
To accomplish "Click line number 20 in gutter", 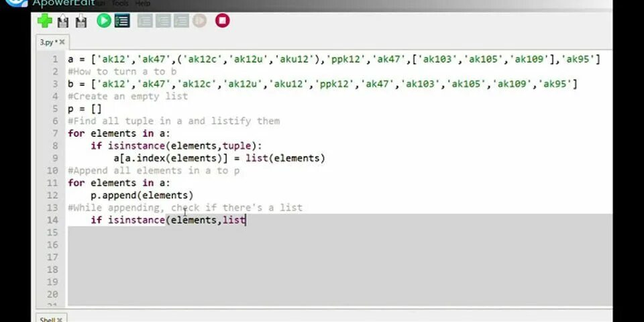I will click(x=52, y=294).
